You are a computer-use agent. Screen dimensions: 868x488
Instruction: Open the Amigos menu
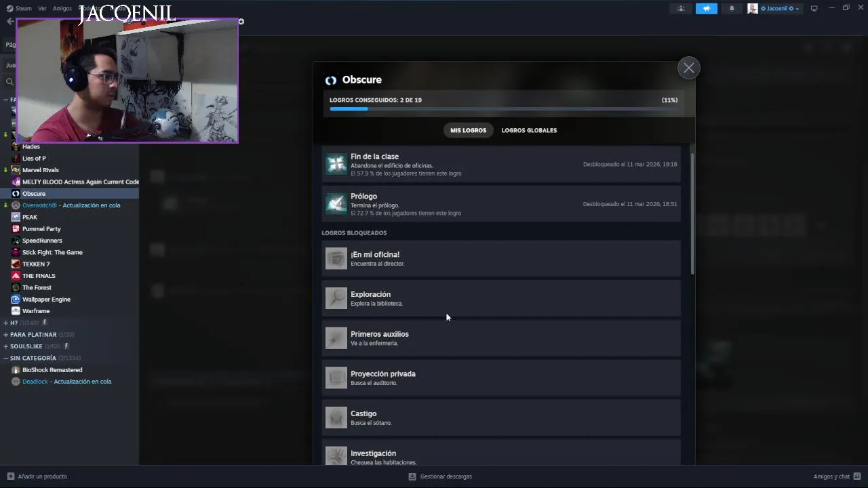(x=62, y=8)
